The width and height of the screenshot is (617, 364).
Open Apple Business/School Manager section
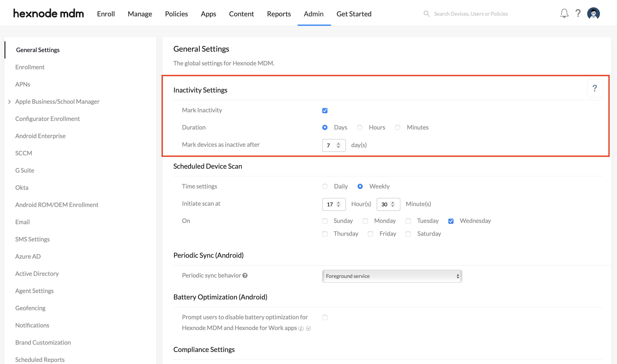tap(57, 101)
